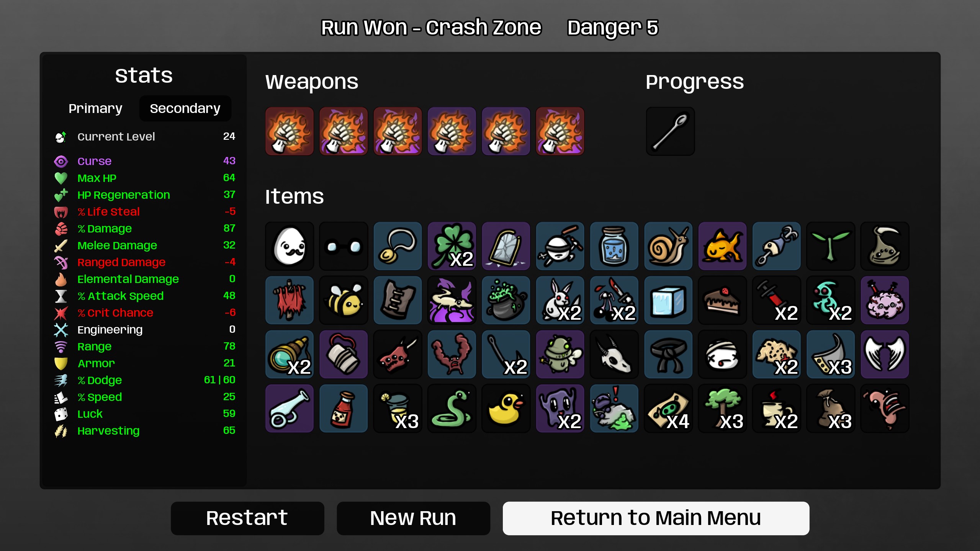Screen dimensions: 980x551
Task: Click the Restart button
Action: coord(247,518)
